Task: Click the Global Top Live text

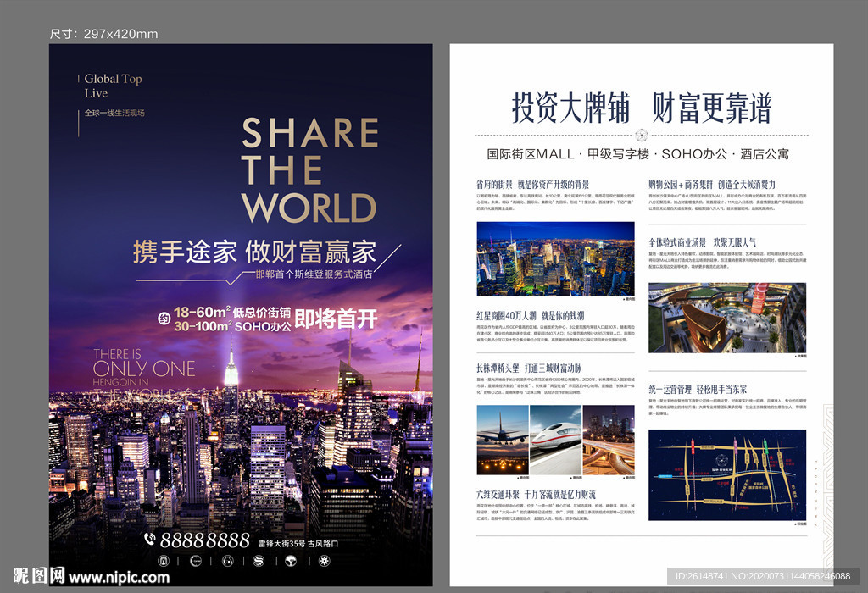Action: pos(113,86)
